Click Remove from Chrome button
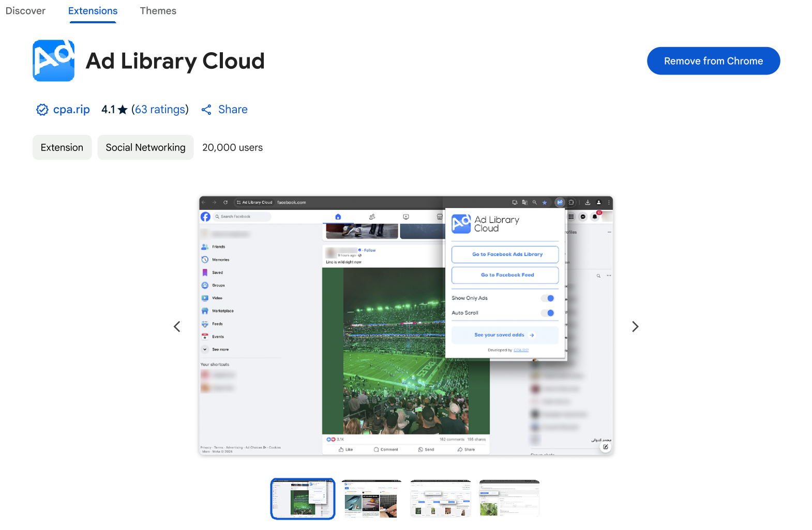 713,61
